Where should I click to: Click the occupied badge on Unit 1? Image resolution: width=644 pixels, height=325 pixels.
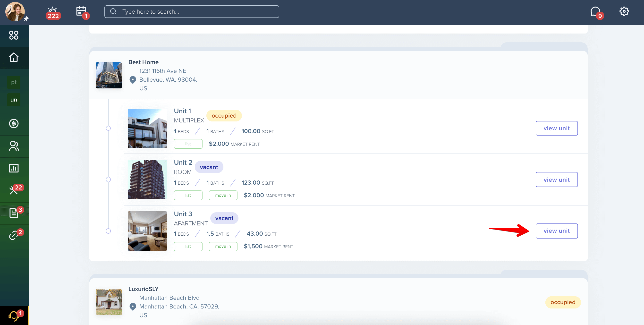224,116
